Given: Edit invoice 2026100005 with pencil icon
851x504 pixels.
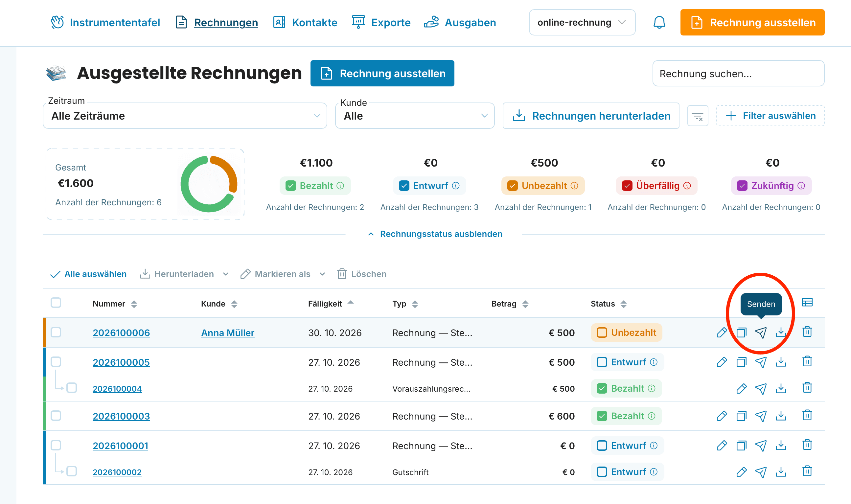Looking at the screenshot, I should coord(722,362).
